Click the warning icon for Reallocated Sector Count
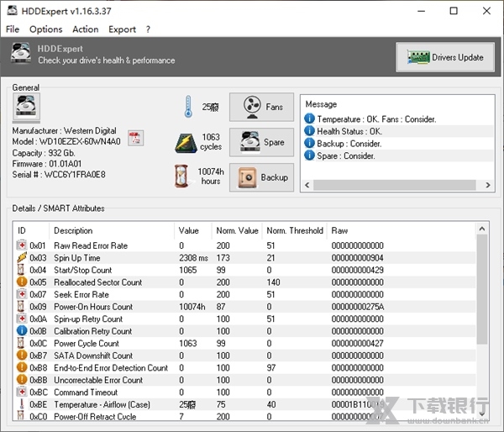504x432 pixels. point(22,282)
